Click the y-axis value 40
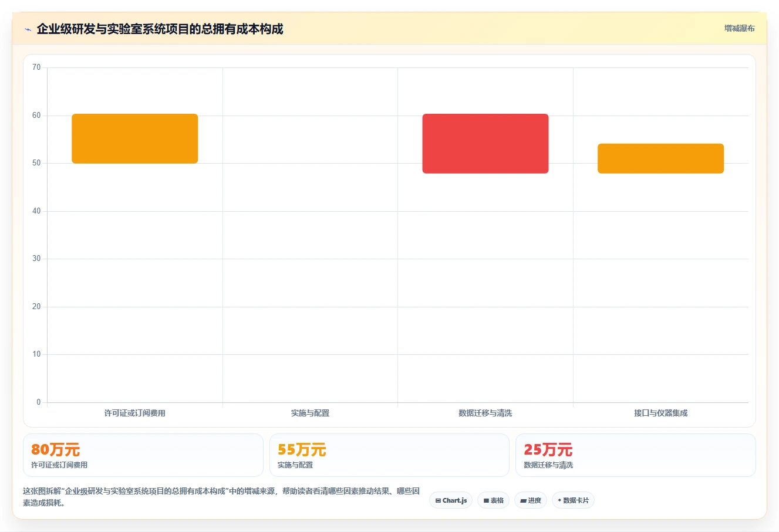 click(36, 211)
